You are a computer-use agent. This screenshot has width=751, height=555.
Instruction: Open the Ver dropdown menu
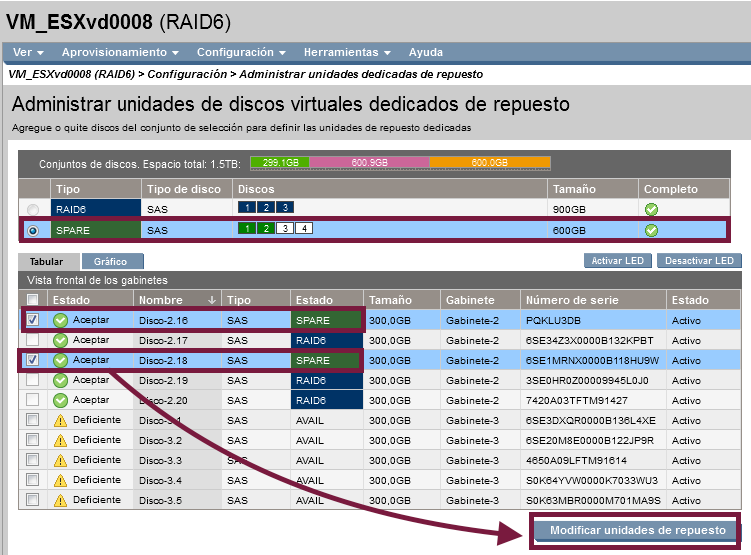click(x=27, y=52)
